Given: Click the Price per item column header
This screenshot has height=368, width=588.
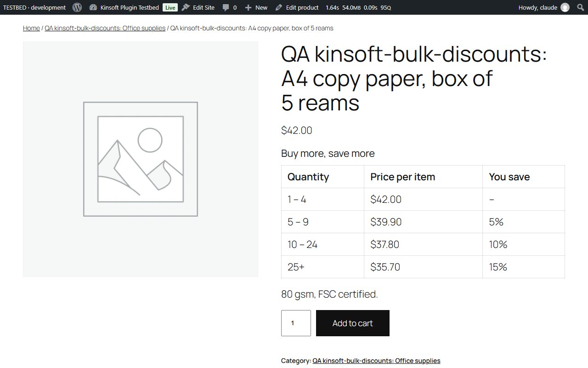Looking at the screenshot, I should [x=423, y=177].
